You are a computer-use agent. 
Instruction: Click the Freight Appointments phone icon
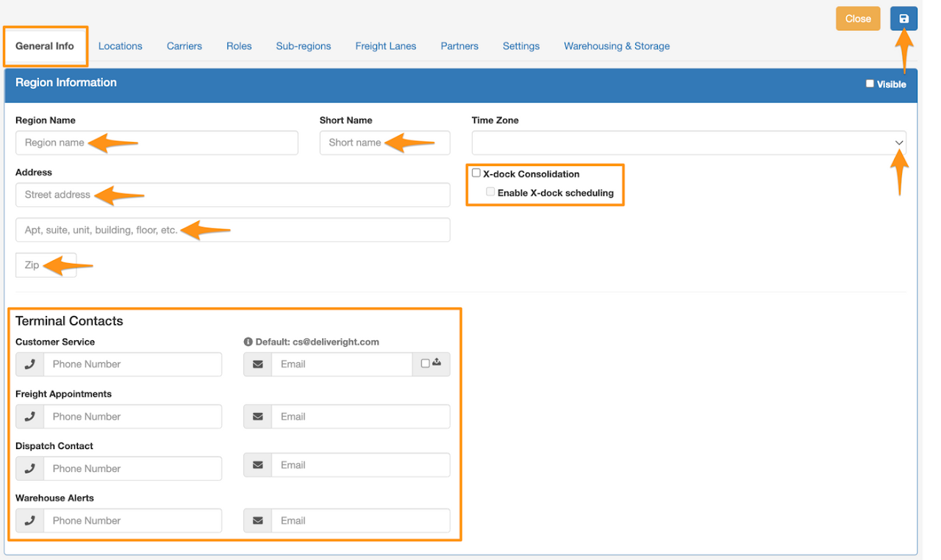[x=29, y=417]
